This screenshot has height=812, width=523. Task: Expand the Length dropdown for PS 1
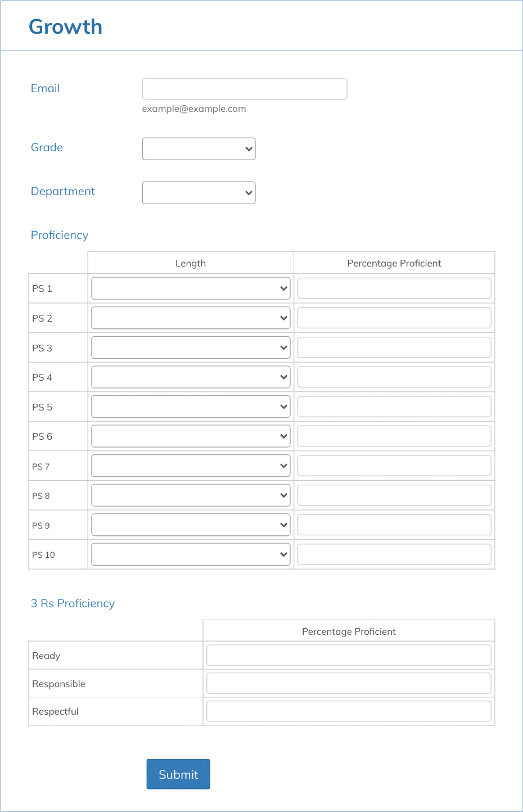tap(190, 288)
